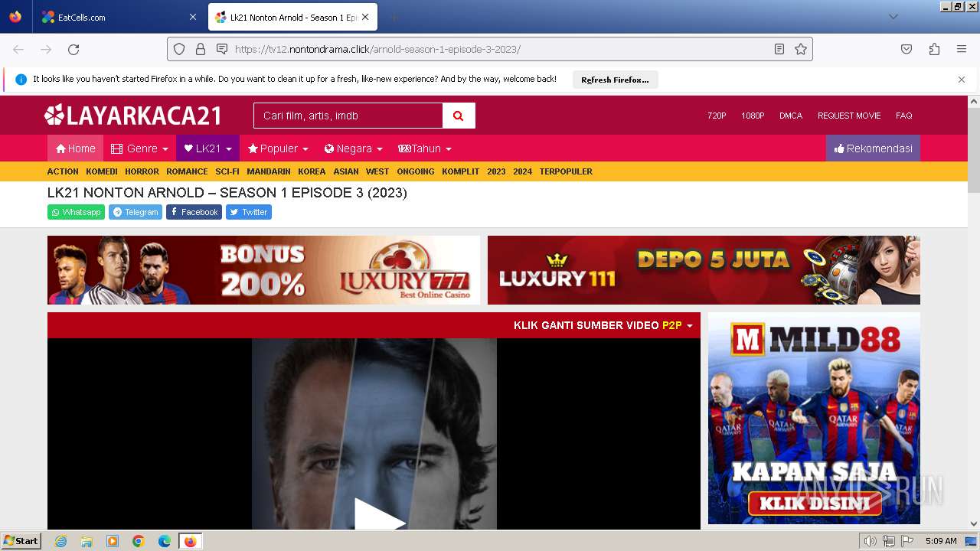Open the 720P link

(x=717, y=116)
